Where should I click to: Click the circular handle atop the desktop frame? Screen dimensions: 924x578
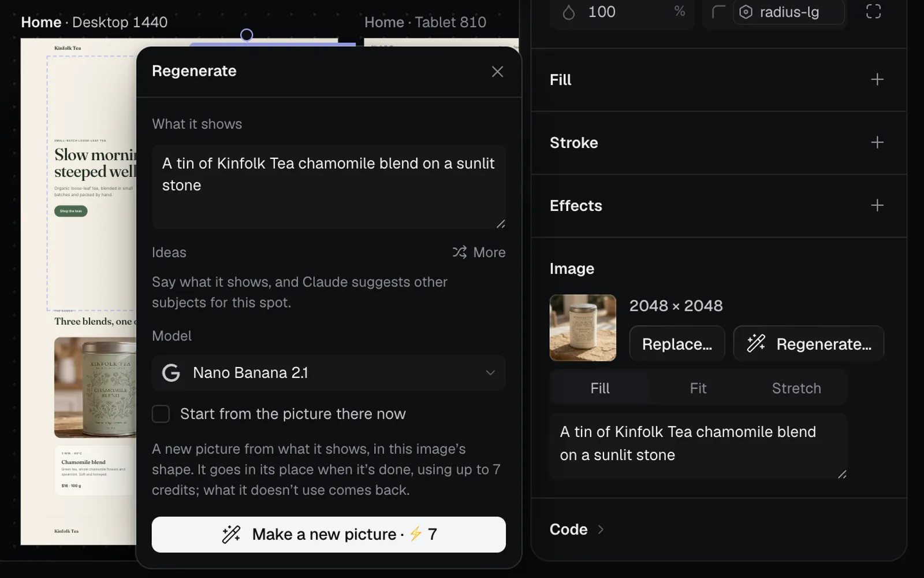point(247,35)
